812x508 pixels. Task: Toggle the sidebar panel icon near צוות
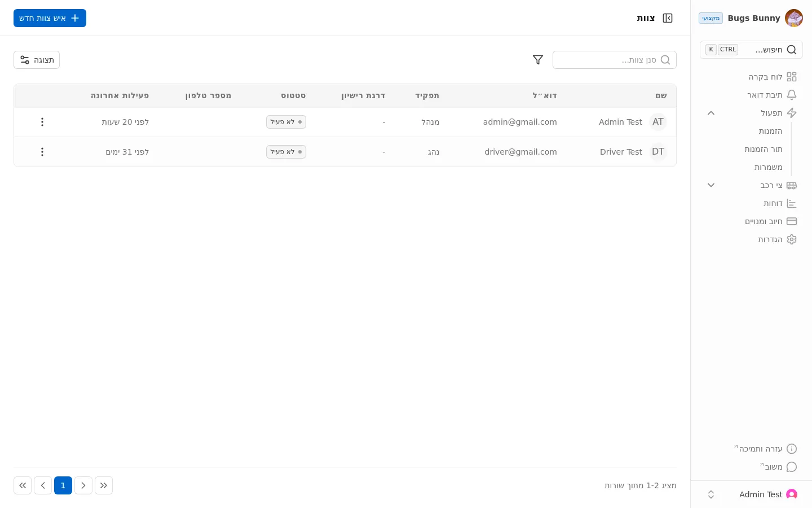(x=668, y=18)
